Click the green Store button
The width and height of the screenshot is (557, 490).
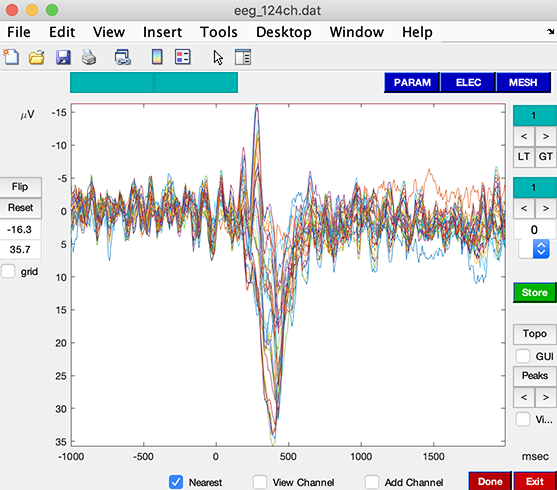[x=535, y=292]
